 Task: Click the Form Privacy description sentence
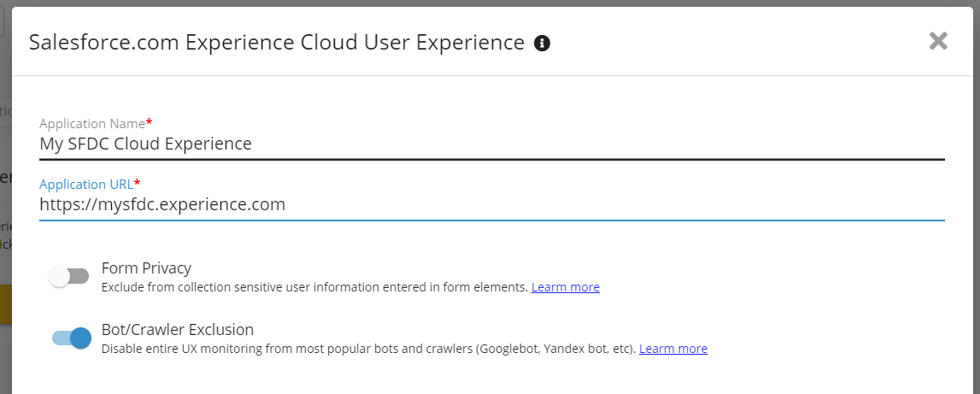(314, 287)
